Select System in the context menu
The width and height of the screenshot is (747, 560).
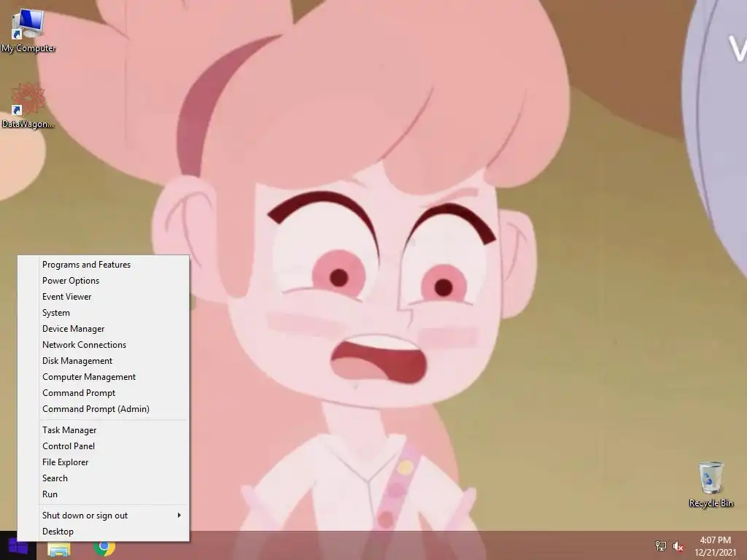(x=104, y=313)
